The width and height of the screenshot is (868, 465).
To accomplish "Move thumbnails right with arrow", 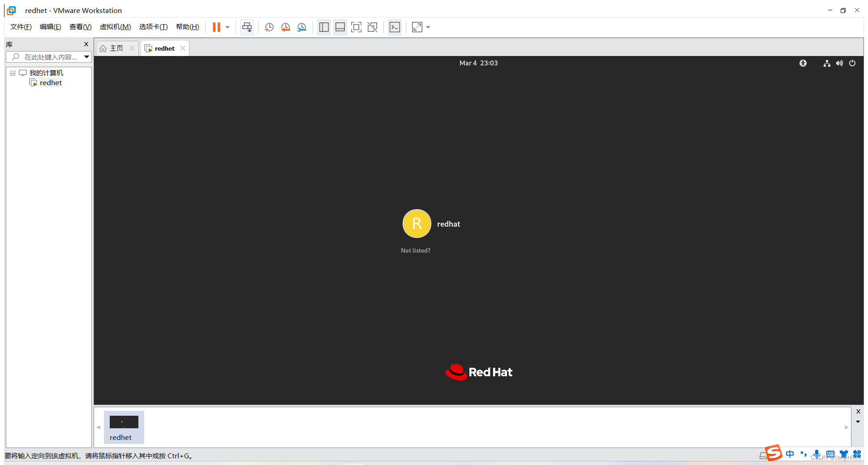I will 847,427.
